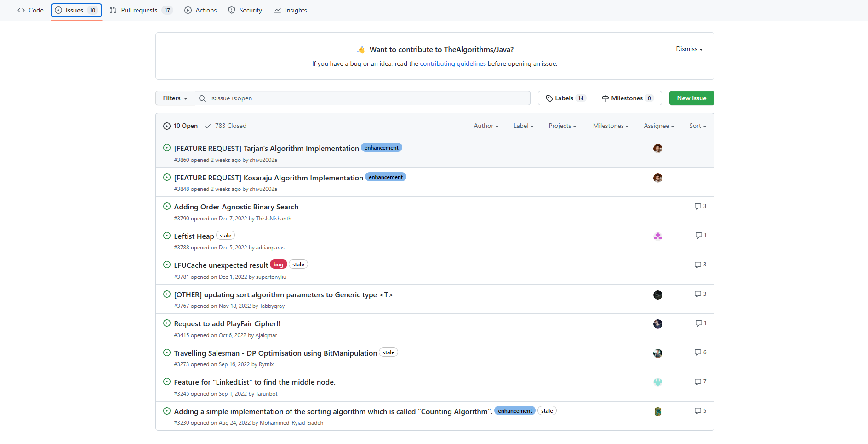The image size is (868, 444).
Task: Open comments icon on Travelling Salesman issue
Action: click(700, 352)
